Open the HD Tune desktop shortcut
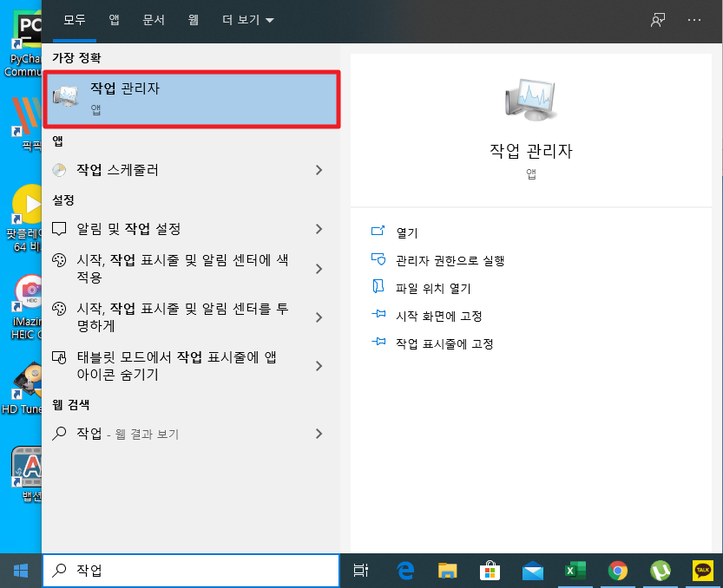 point(23,388)
